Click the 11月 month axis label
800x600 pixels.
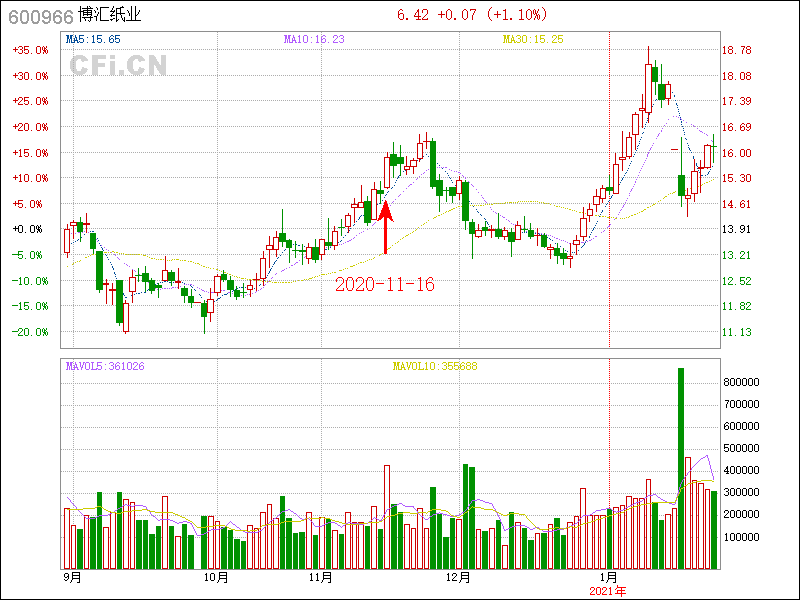(320, 578)
